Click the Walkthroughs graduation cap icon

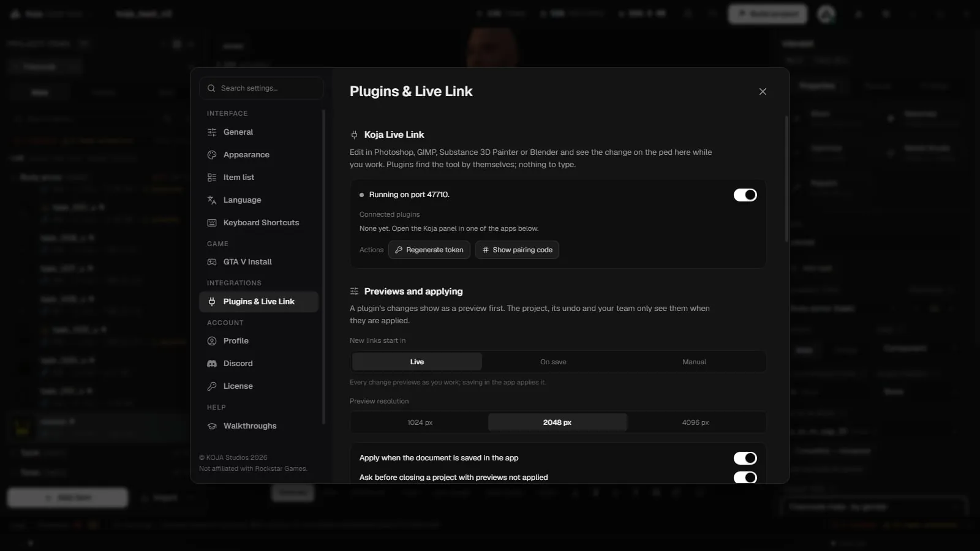212,426
